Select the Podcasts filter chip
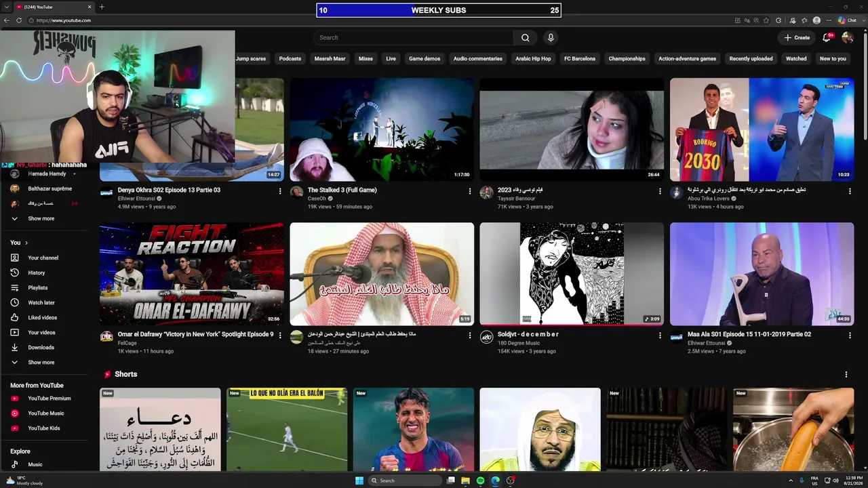Screen dimensions: 868x488 point(290,59)
